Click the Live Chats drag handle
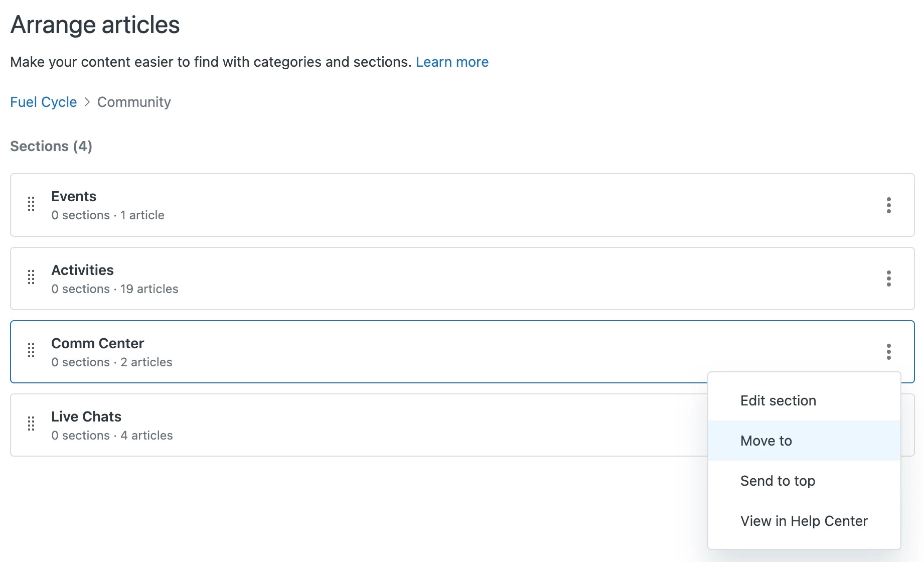This screenshot has width=924, height=562. pyautogui.click(x=31, y=424)
